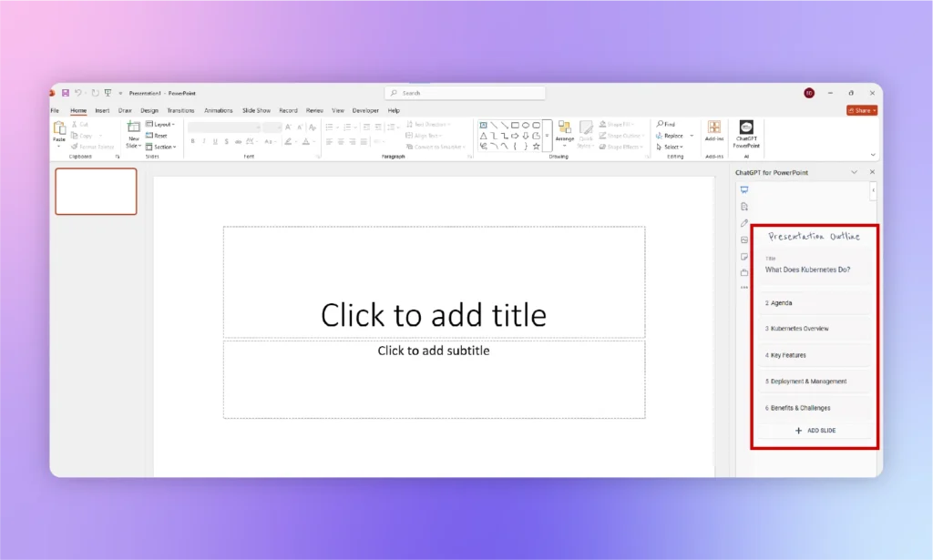Viewport: 933px width, 560px height.
Task: Click the Share button
Action: point(862,110)
